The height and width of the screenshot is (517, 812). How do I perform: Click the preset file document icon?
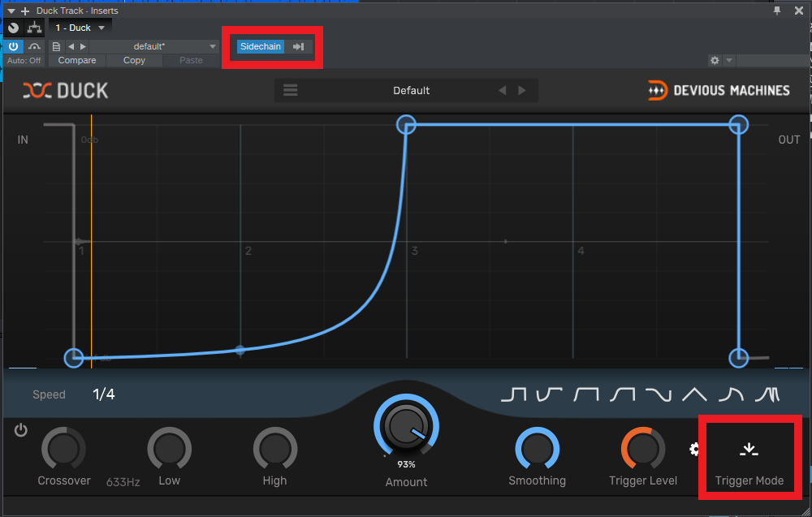(x=57, y=46)
